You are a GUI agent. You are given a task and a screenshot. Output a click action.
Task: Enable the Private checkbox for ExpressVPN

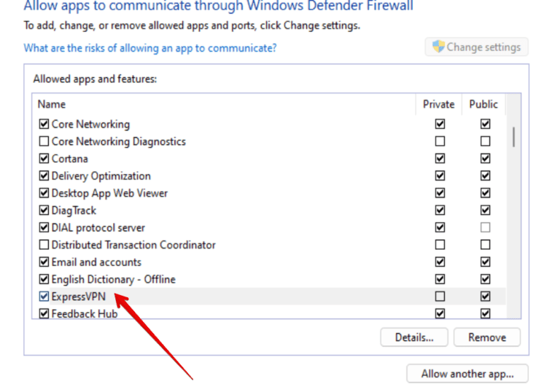coord(440,297)
